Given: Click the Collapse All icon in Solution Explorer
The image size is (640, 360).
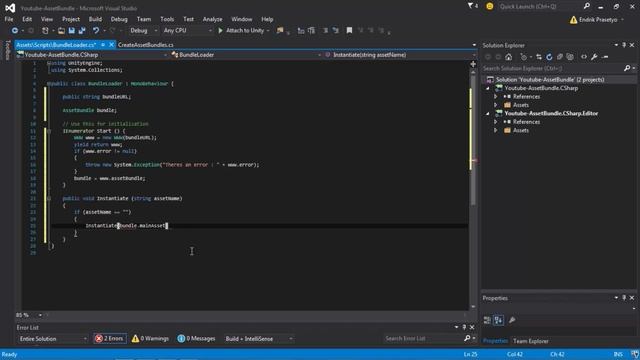Looking at the screenshot, I should pyautogui.click(x=560, y=57).
